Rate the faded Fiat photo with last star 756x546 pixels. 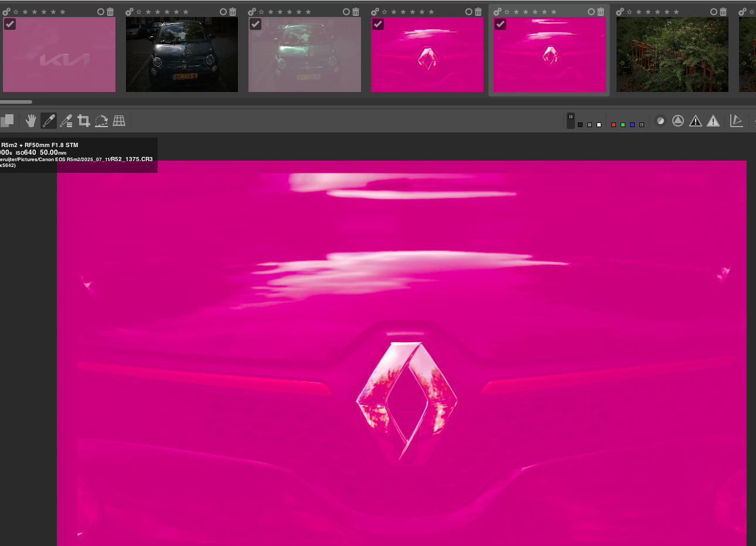(308, 12)
